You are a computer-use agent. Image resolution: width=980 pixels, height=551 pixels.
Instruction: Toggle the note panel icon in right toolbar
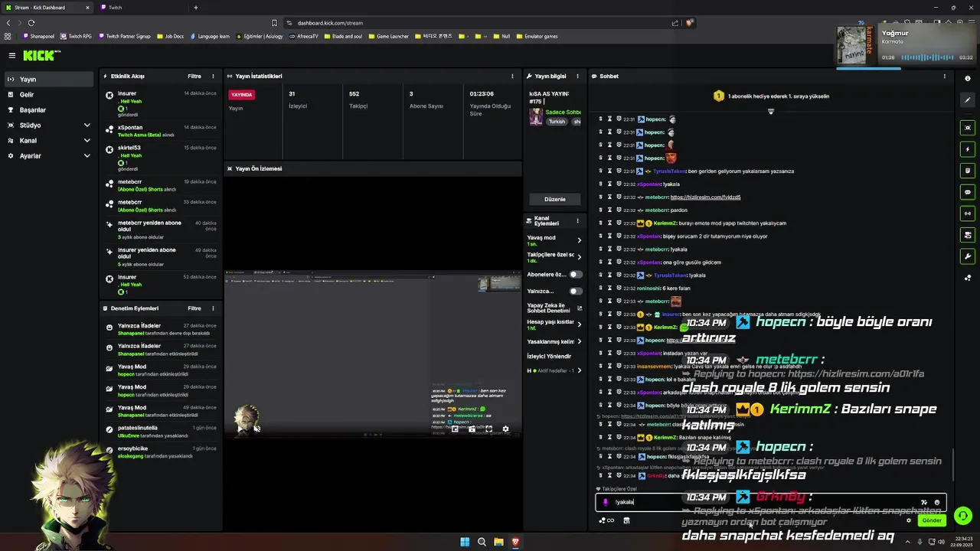tap(968, 171)
